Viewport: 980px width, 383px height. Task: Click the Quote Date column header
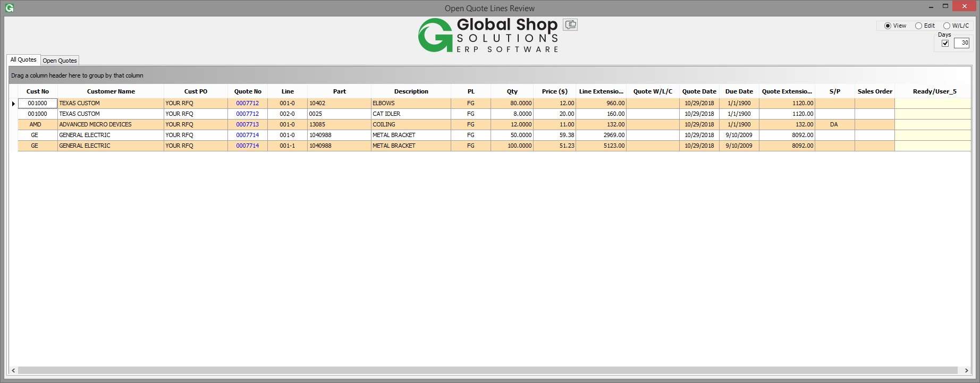(699, 91)
